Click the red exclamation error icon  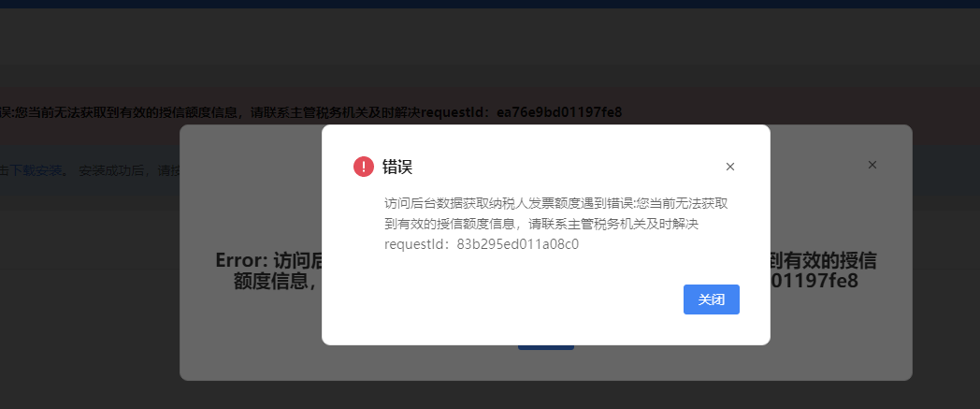364,167
